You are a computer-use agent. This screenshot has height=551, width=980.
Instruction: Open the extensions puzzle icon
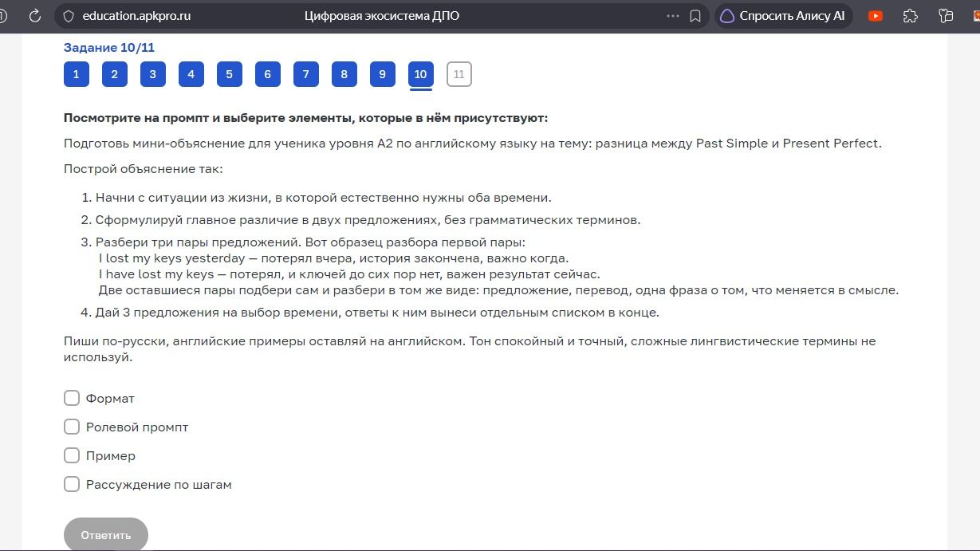[911, 15]
